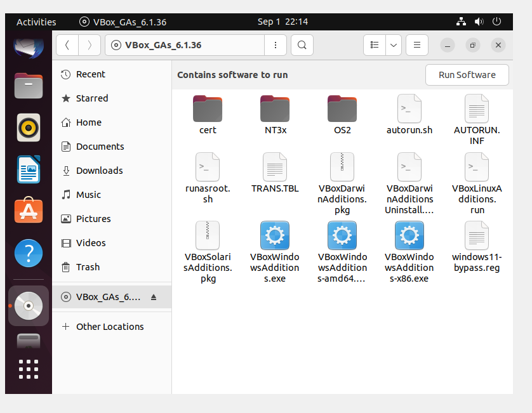Open Files from the dock
Viewport: 532px width, 413px height.
click(x=29, y=86)
